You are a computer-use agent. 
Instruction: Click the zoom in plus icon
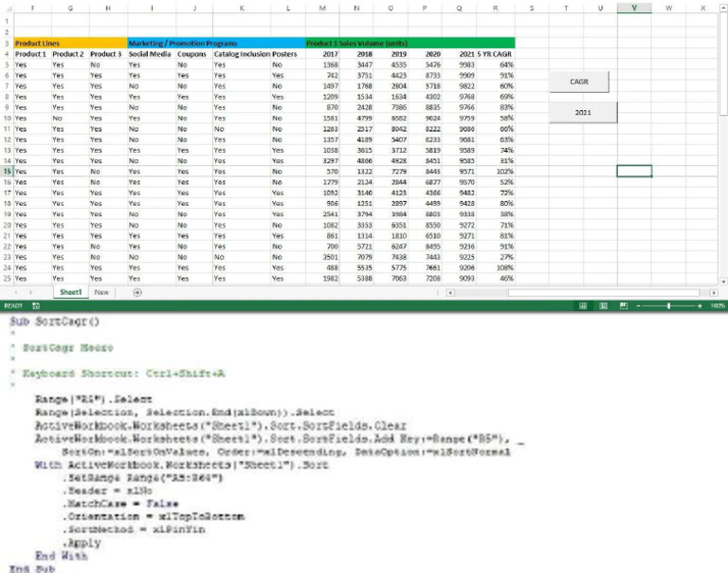701,306
